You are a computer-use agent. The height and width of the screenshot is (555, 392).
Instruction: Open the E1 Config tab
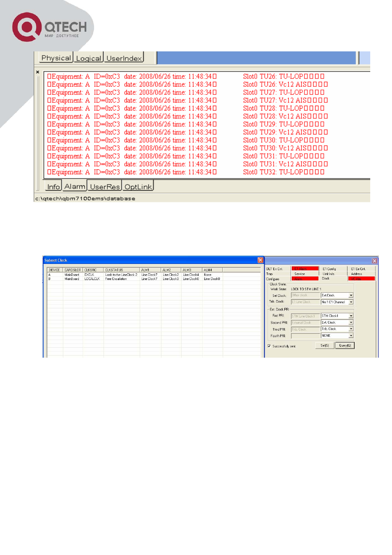click(334, 269)
